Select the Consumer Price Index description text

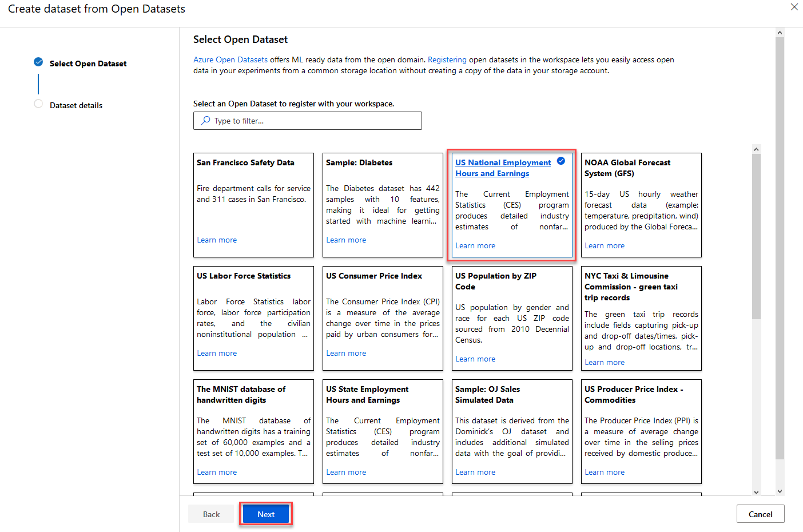coord(383,317)
